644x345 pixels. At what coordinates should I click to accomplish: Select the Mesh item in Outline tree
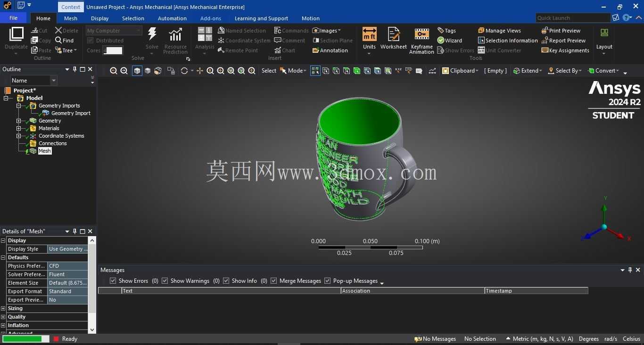(x=45, y=151)
